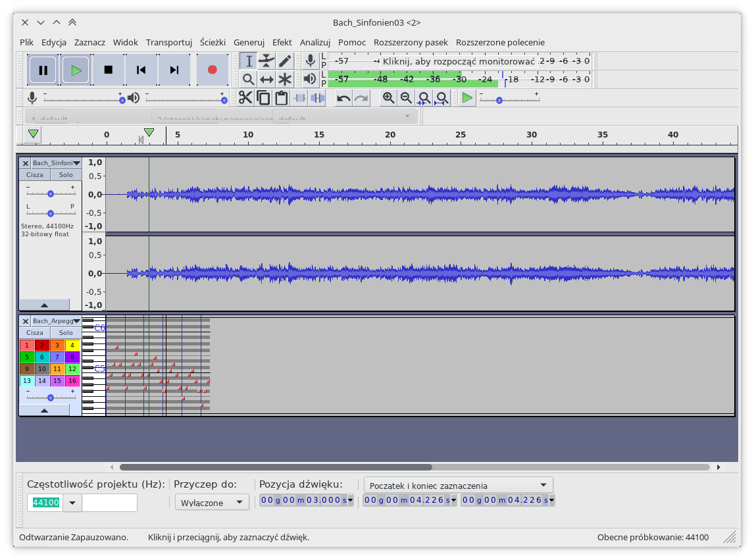Copy selection with the Copy icon

pyautogui.click(x=264, y=98)
